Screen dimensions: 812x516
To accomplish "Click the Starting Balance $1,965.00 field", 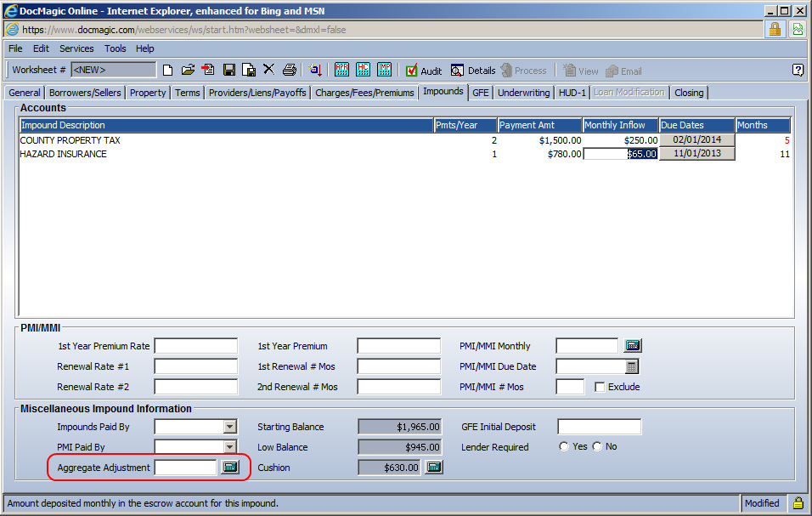I will click(399, 427).
